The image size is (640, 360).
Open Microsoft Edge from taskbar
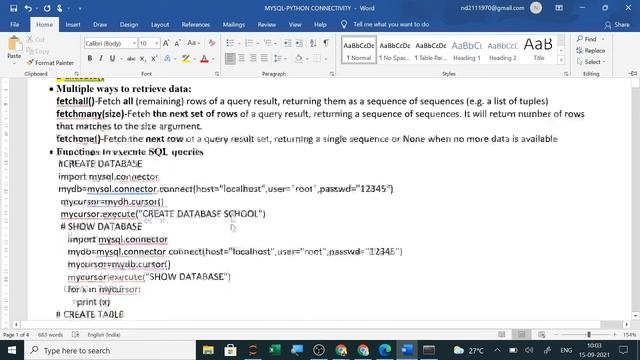pyautogui.click(x=384, y=350)
